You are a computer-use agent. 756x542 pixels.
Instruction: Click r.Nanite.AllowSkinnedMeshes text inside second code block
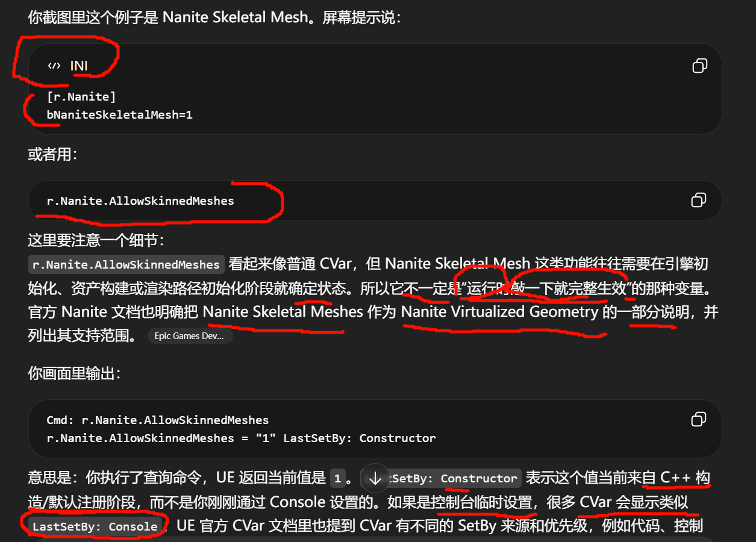[140, 201]
